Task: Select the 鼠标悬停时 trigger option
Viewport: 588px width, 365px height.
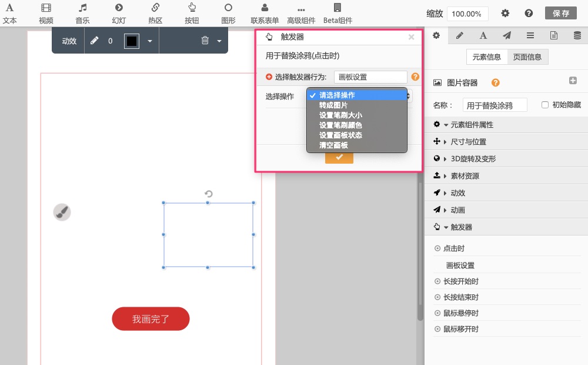Action: point(437,313)
